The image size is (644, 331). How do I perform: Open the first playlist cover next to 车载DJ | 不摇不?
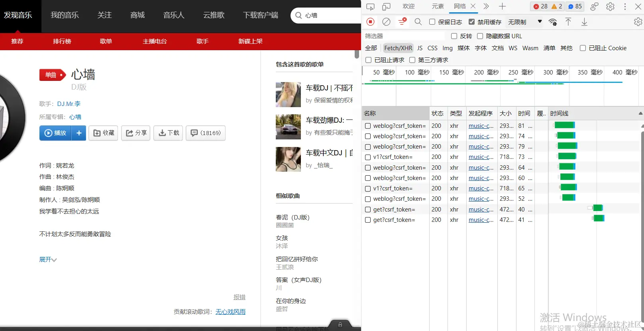[x=288, y=94]
